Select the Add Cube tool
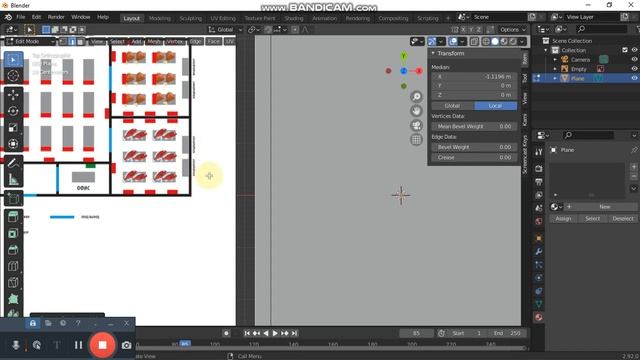The height and width of the screenshot is (360, 640). (x=13, y=198)
